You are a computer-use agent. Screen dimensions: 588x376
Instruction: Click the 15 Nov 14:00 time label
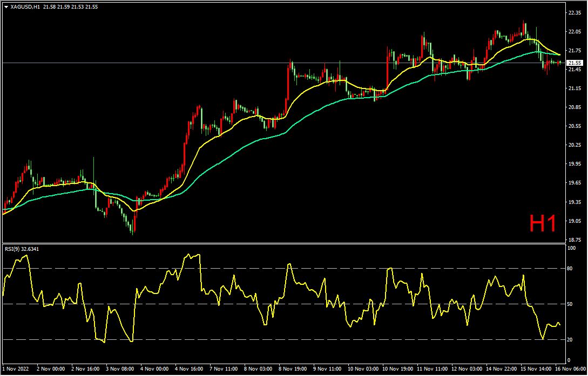536,369
